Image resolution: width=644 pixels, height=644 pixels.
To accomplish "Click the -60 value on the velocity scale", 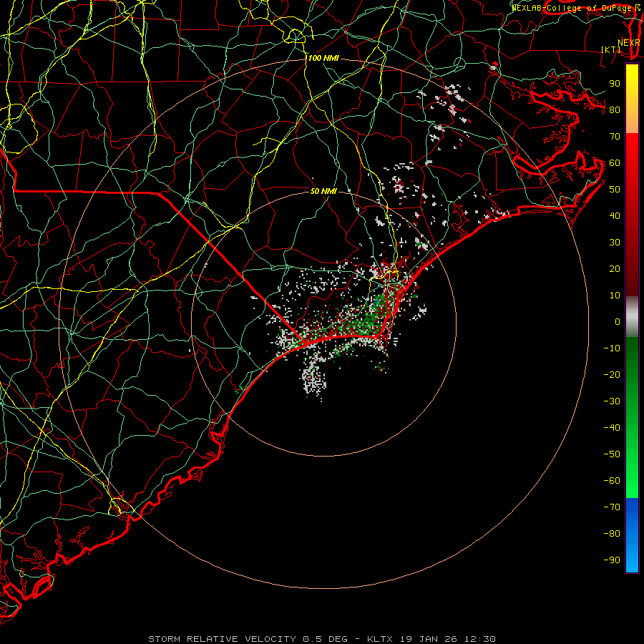I will tap(612, 481).
